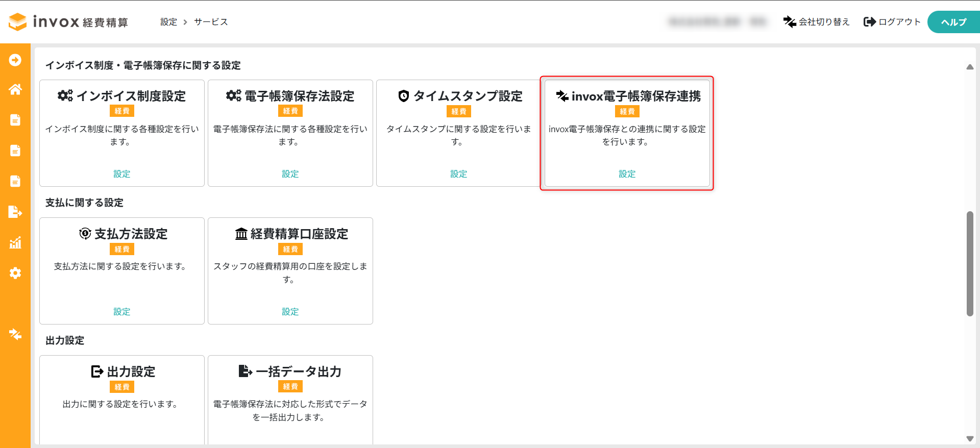Click the home icon in sidebar
980x448 pixels.
[15, 90]
